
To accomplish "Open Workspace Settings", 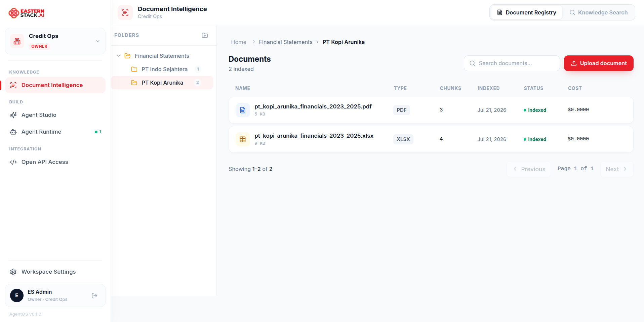I will pos(55,272).
